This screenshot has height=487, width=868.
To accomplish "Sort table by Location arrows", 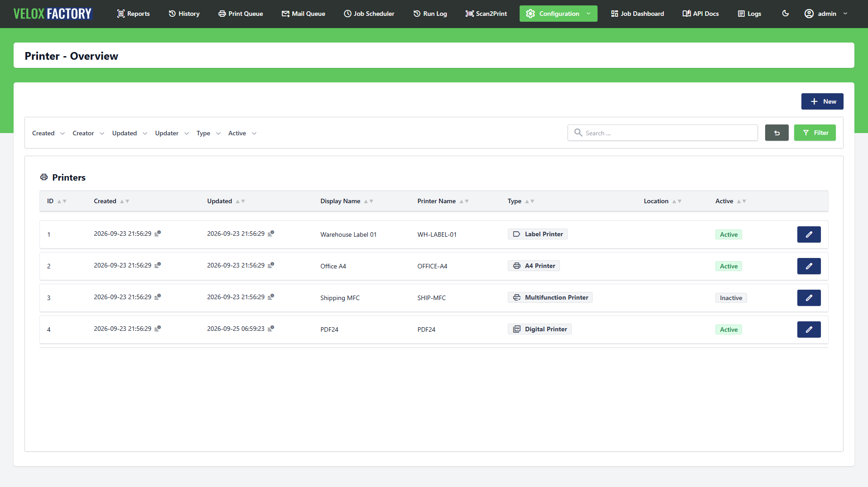I will pos(677,201).
